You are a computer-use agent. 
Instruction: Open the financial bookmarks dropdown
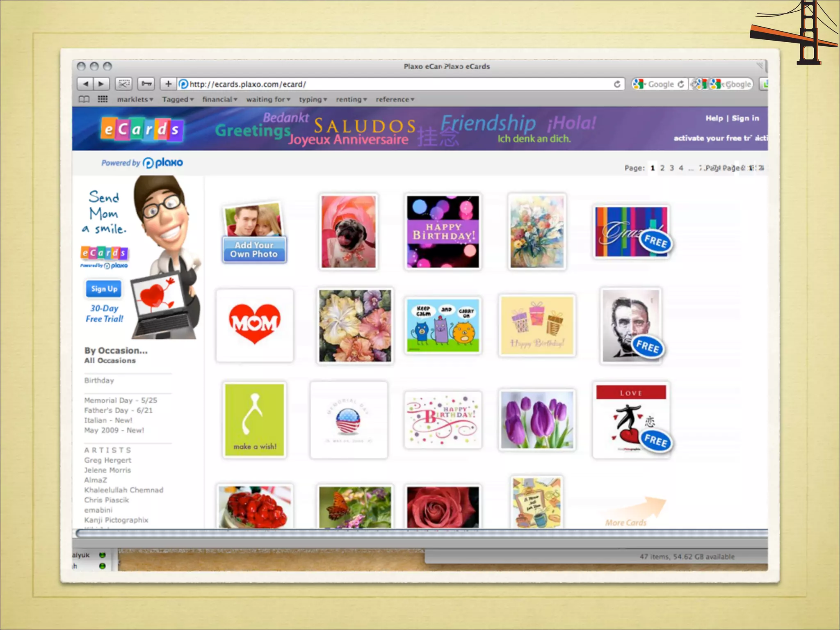coord(220,99)
